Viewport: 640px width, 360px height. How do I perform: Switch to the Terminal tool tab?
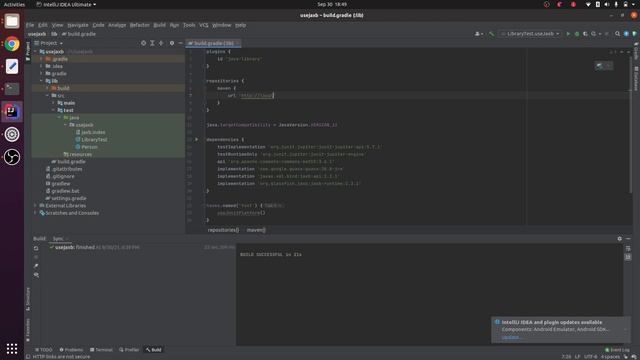click(101, 350)
